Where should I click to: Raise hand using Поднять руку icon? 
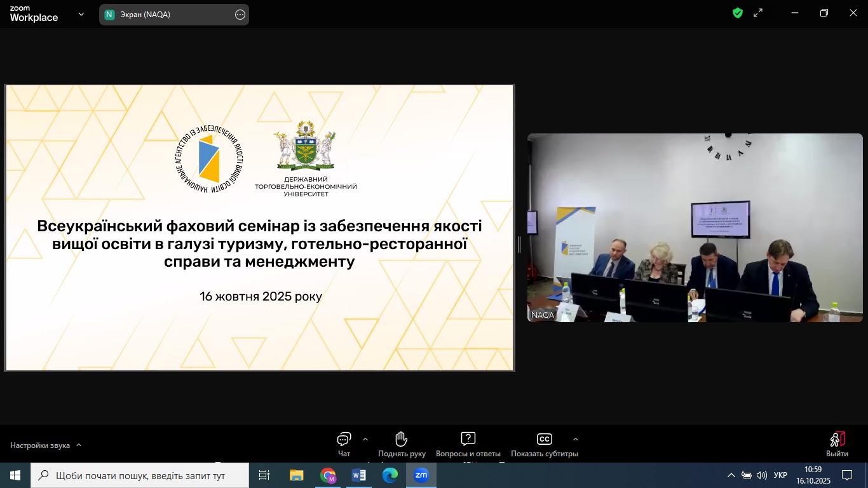402,440
